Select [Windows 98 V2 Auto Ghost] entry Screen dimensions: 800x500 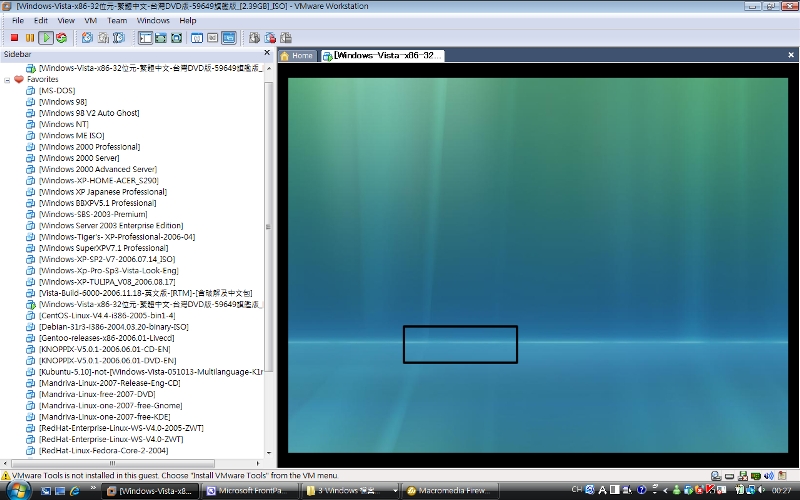[x=89, y=113]
